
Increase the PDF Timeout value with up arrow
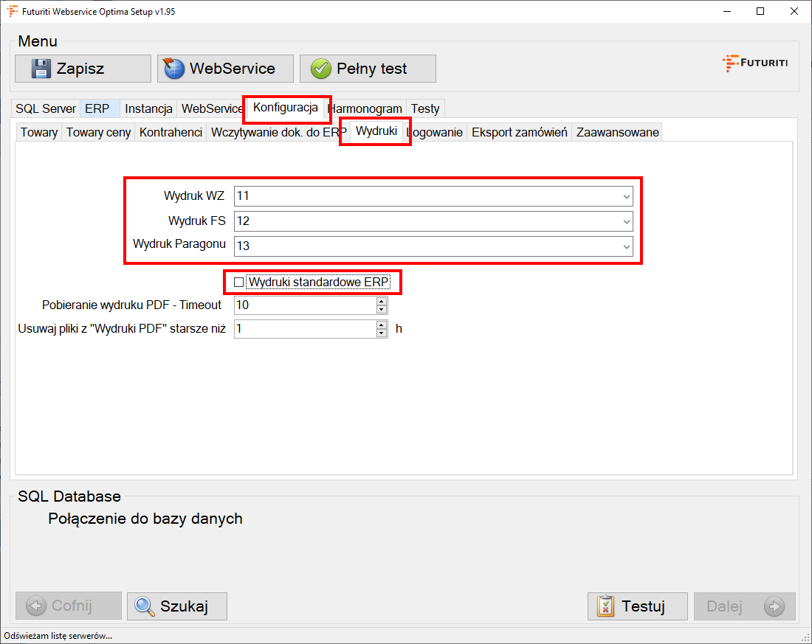click(382, 301)
